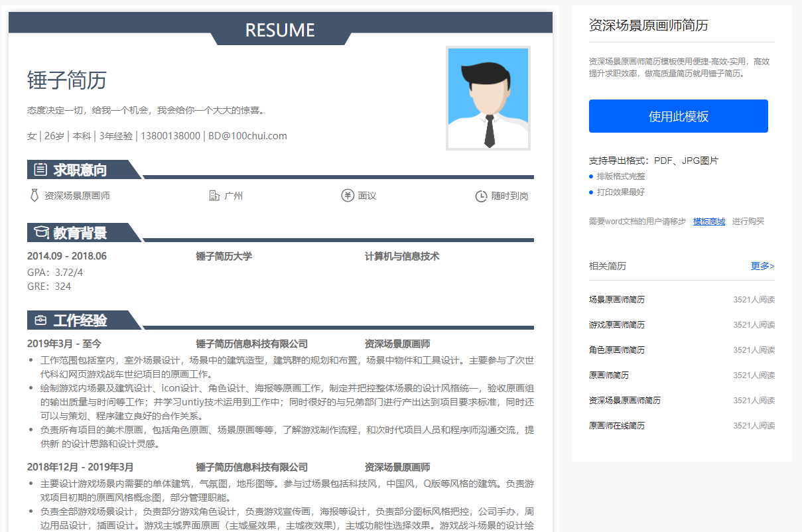Click the clock icon beside 随时到岗
Viewport: 802px width, 532px height.
tap(483, 196)
